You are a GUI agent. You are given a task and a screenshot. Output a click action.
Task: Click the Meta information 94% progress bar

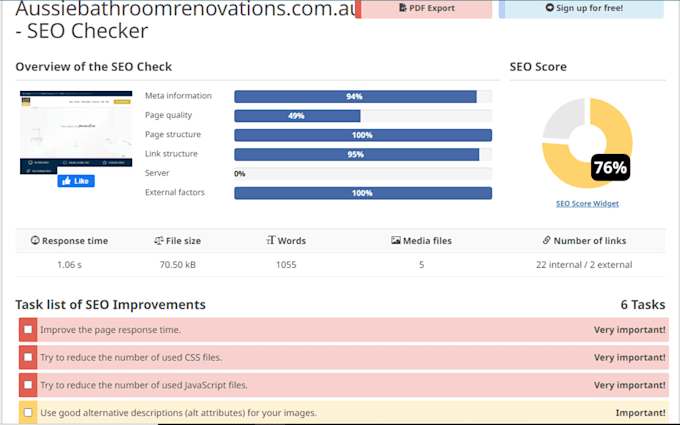pos(363,96)
